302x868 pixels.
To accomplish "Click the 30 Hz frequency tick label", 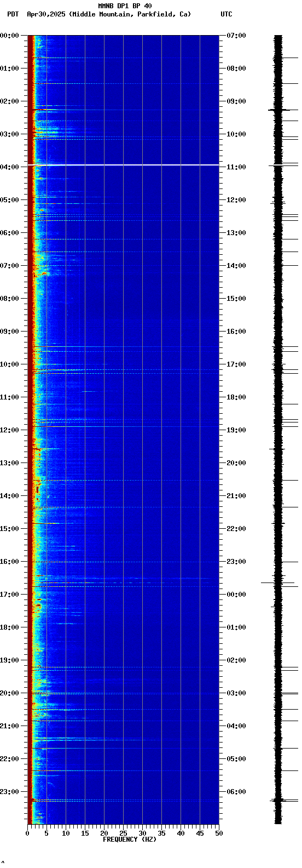I will point(142,833).
